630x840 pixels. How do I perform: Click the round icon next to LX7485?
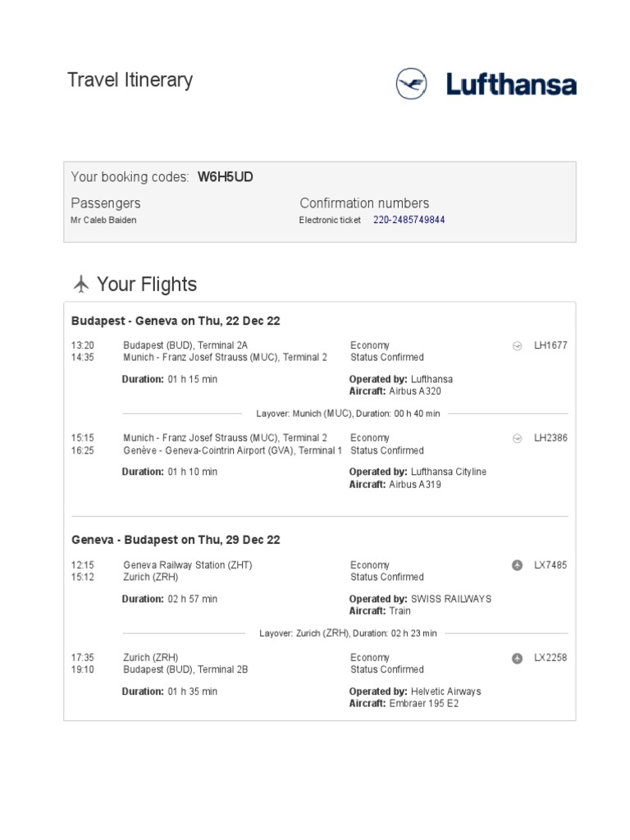click(517, 565)
